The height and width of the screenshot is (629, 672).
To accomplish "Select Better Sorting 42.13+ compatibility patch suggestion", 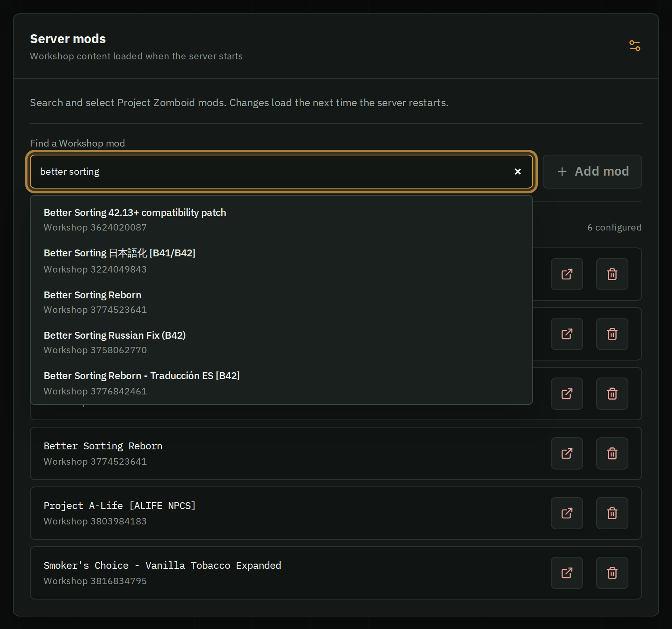I will 281,220.
